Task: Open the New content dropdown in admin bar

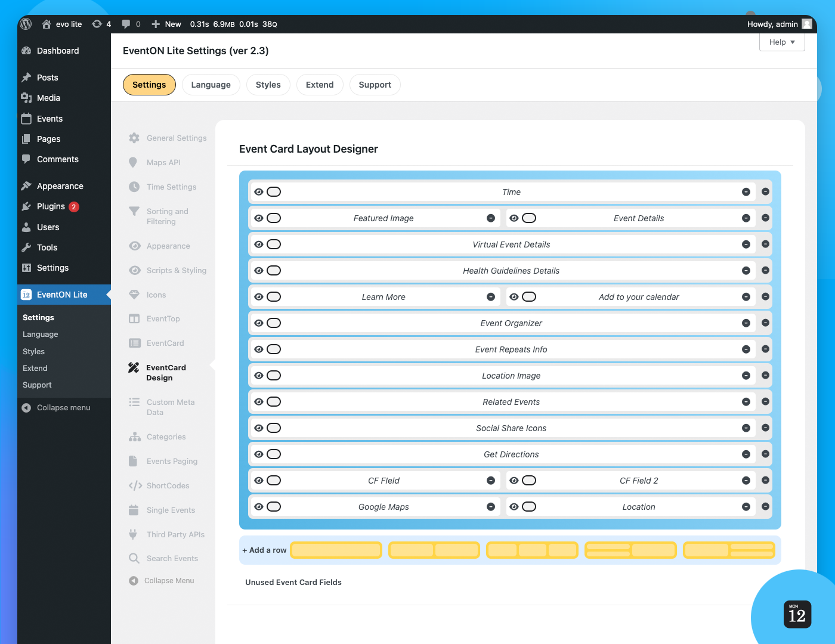Action: (x=166, y=24)
